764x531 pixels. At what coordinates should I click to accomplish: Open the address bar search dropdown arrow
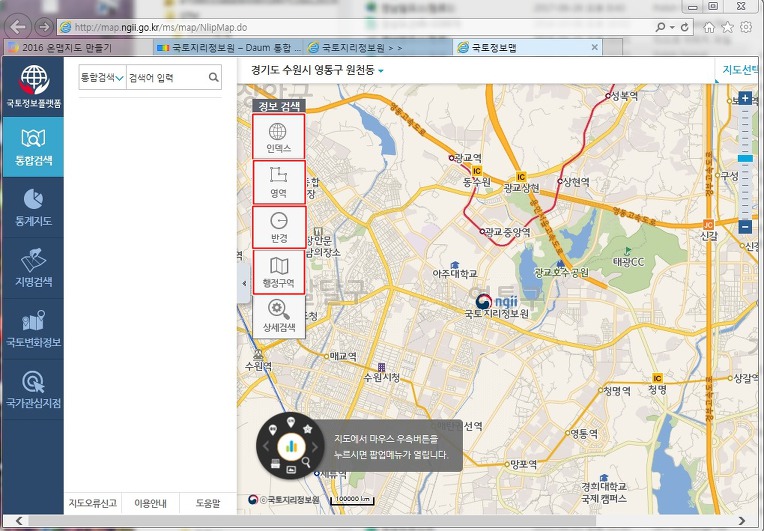point(672,27)
